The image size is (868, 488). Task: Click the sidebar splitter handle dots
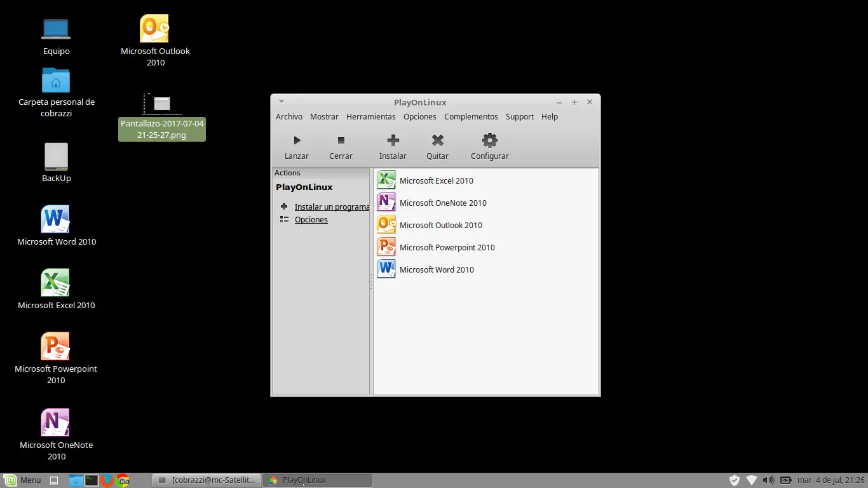point(371,281)
